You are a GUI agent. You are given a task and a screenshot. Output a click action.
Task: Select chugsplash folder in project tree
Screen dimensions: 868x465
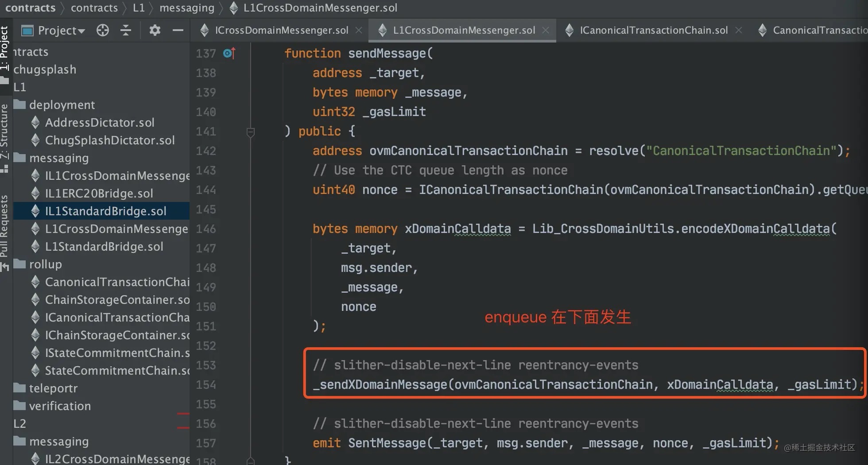(45, 70)
